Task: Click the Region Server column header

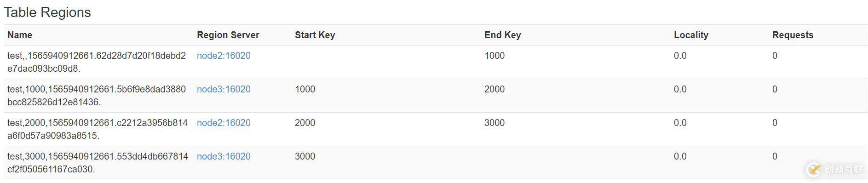Action: (x=228, y=35)
